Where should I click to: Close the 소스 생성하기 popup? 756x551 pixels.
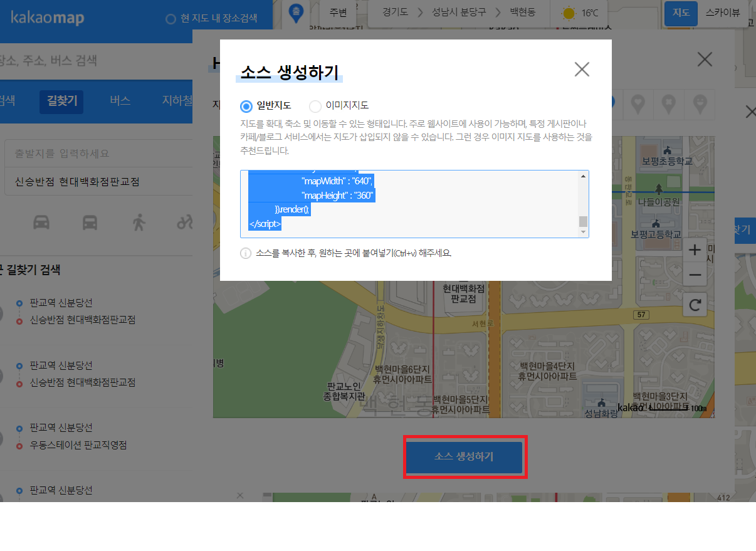[x=582, y=69]
